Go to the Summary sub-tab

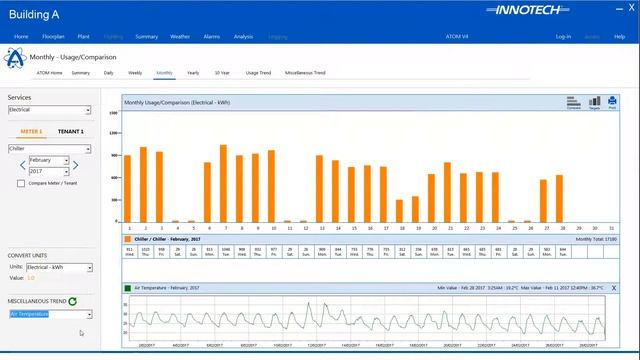(x=80, y=73)
